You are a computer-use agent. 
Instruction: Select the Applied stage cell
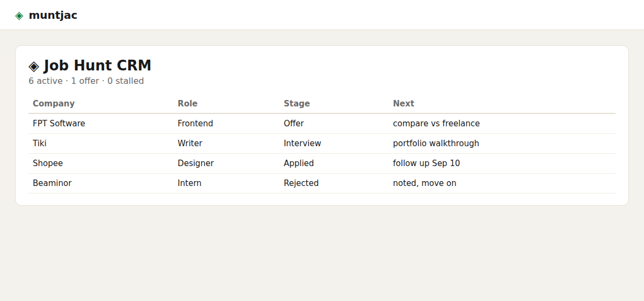(x=334, y=163)
